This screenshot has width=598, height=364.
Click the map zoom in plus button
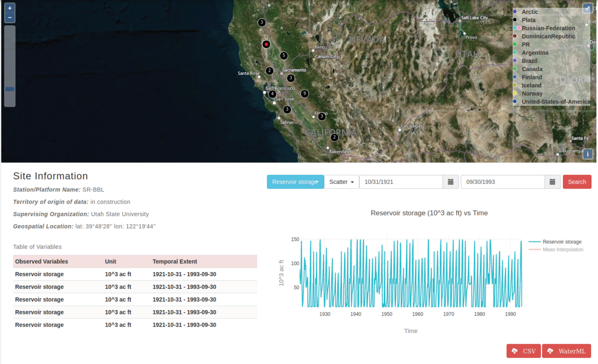point(10,8)
